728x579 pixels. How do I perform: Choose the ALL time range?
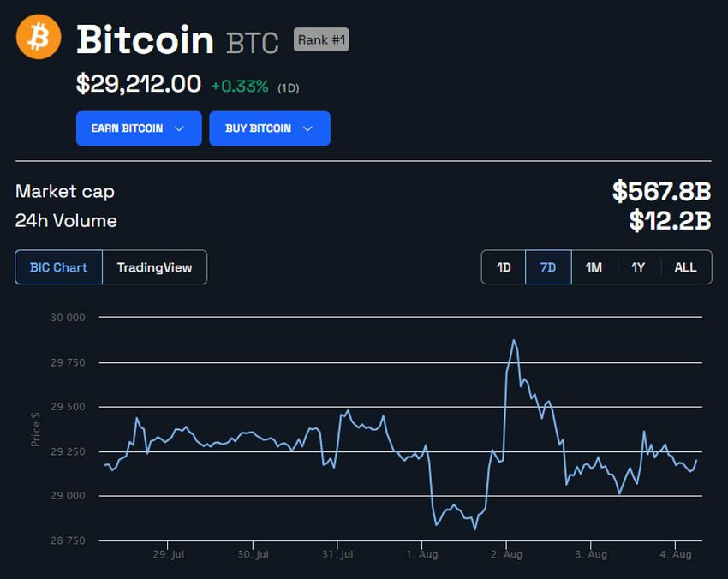click(685, 267)
